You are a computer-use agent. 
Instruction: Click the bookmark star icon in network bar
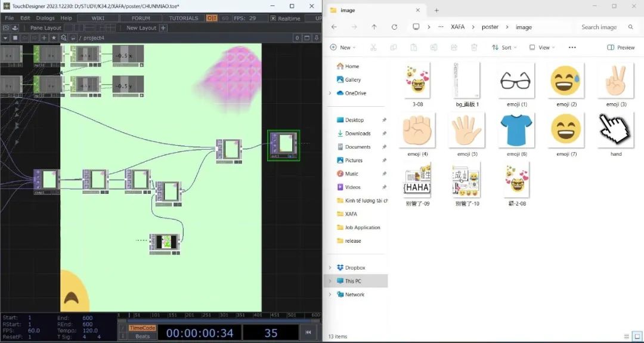(54, 38)
